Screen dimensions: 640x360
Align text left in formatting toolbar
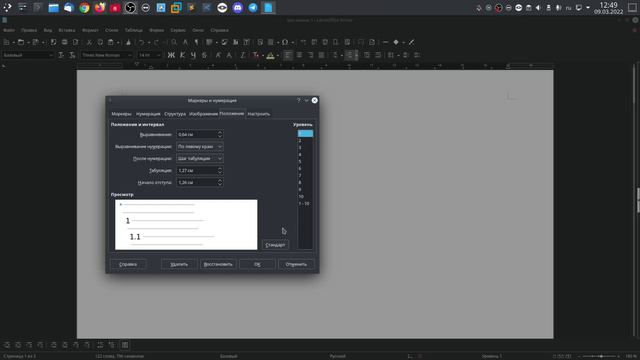[x=288, y=55]
